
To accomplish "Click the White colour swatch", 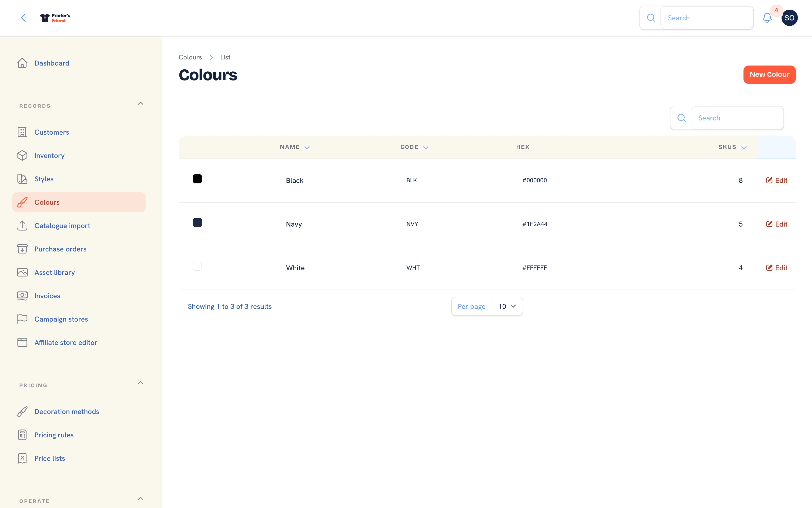I will (197, 266).
